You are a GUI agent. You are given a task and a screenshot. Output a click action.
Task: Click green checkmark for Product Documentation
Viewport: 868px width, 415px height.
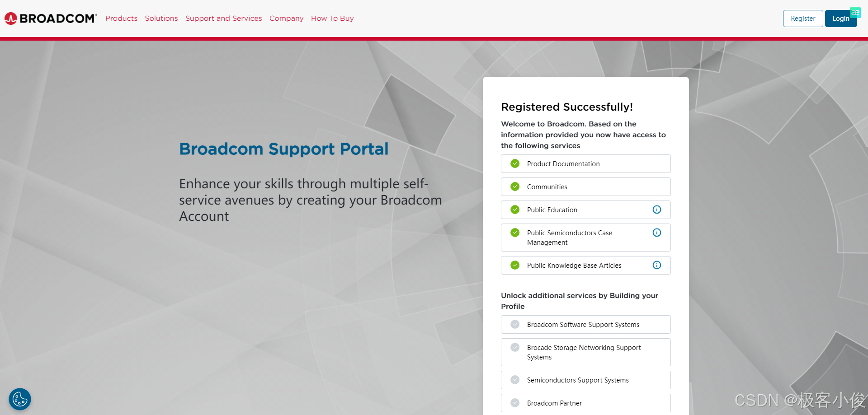click(515, 163)
